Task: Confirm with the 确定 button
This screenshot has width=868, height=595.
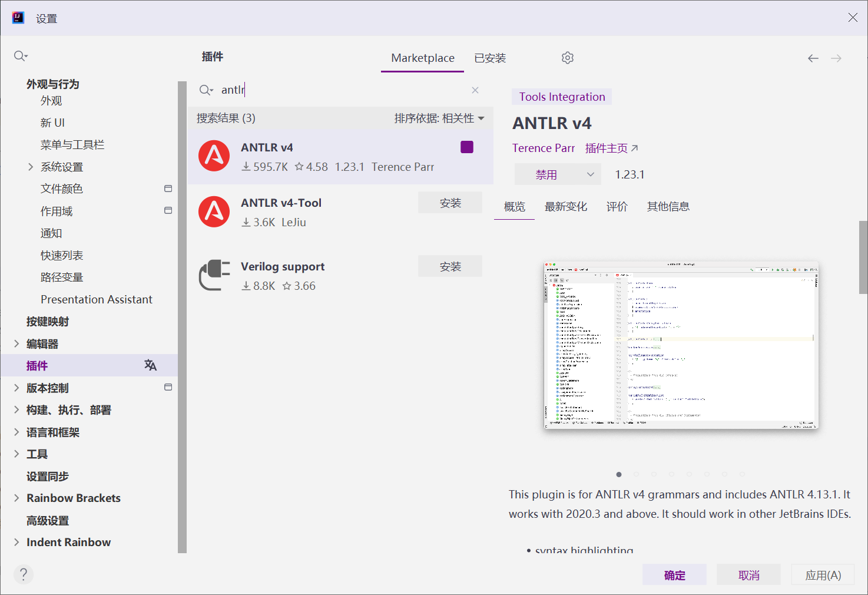Action: coord(675,575)
